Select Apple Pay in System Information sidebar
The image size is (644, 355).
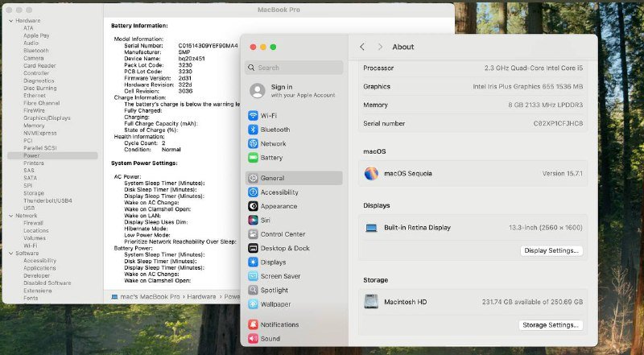[x=36, y=35]
